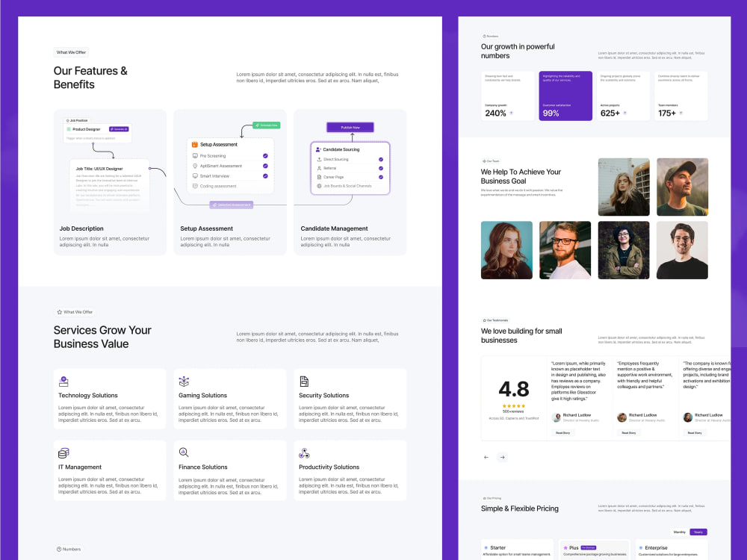Toggle the Direct Sourcing checkmark

click(381, 160)
